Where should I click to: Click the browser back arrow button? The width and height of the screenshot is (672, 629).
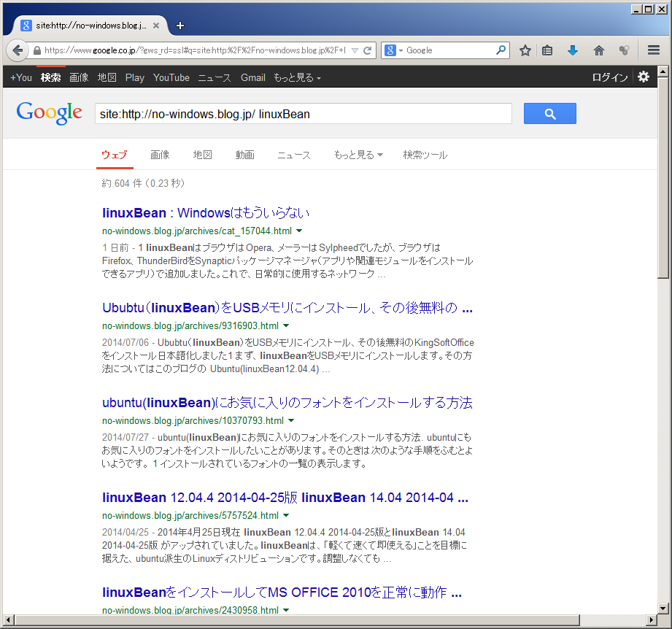point(18,50)
